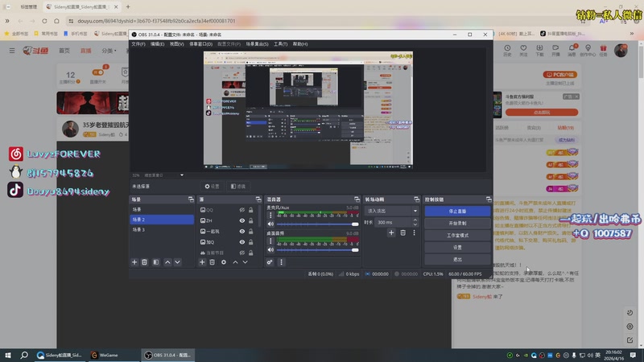The image size is (644, 362).
Task: Click 工作室模式 studio mode button
Action: click(x=457, y=235)
